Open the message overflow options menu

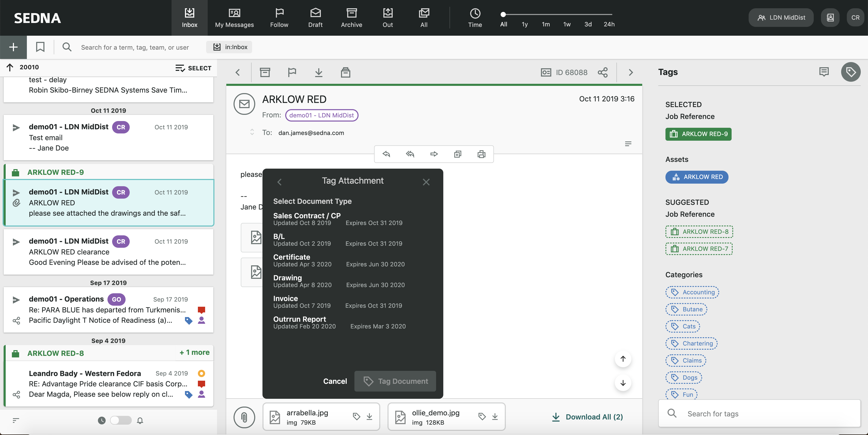628,144
